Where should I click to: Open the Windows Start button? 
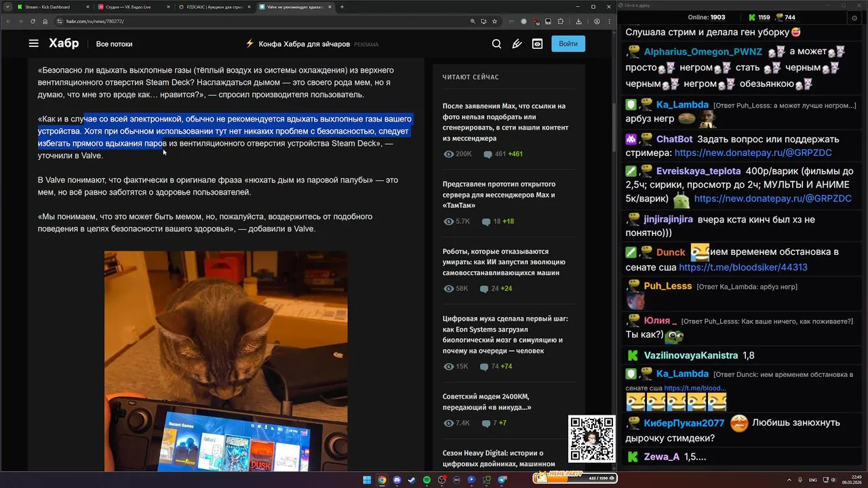367,480
